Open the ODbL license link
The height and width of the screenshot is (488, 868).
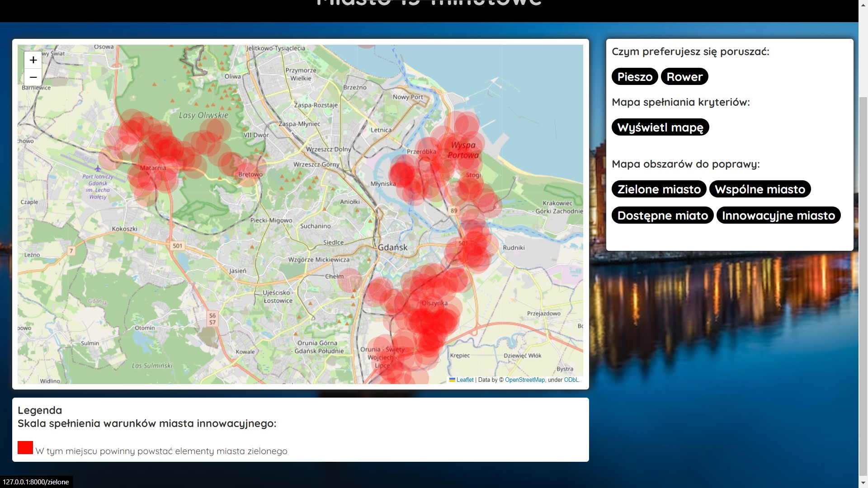coord(571,380)
